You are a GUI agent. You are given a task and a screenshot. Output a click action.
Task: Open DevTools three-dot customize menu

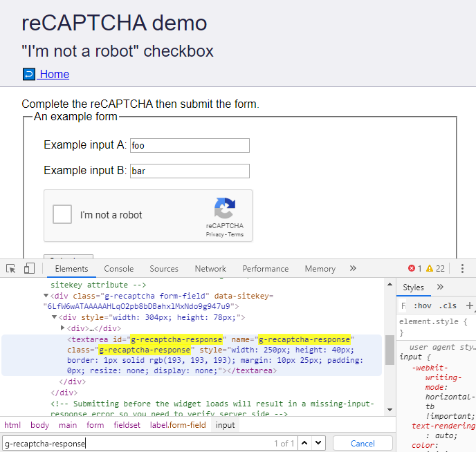pos(462,269)
